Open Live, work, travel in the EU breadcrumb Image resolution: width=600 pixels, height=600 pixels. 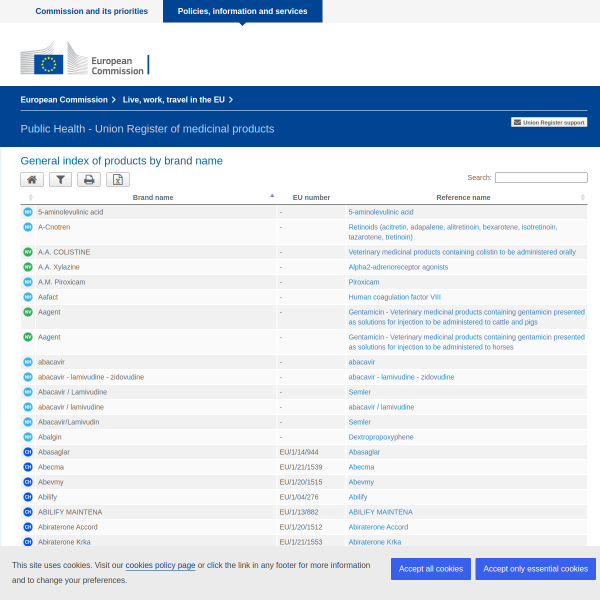pos(174,100)
